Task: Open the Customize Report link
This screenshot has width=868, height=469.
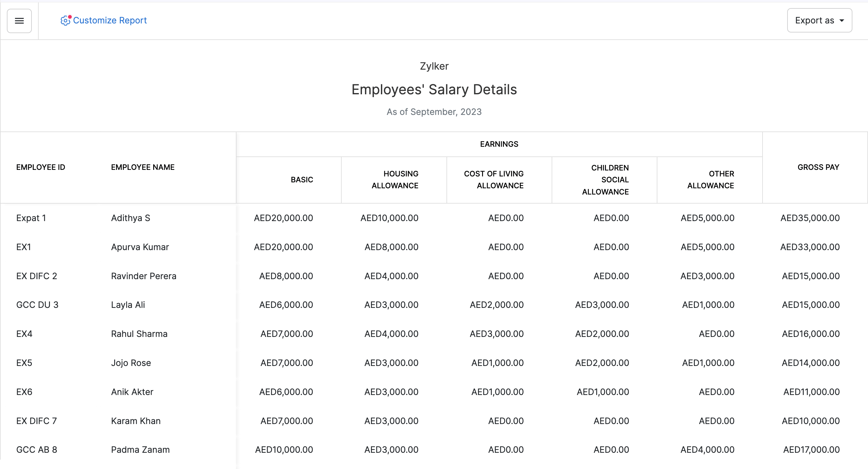Action: [110, 21]
